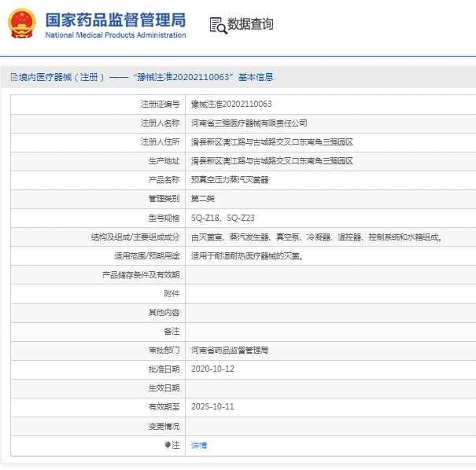Click the 其他内容 label

click(164, 313)
